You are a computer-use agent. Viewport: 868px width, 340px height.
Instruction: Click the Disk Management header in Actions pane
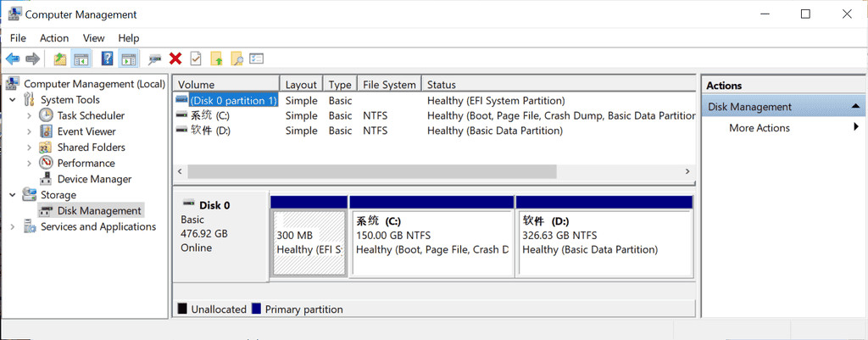coord(783,106)
